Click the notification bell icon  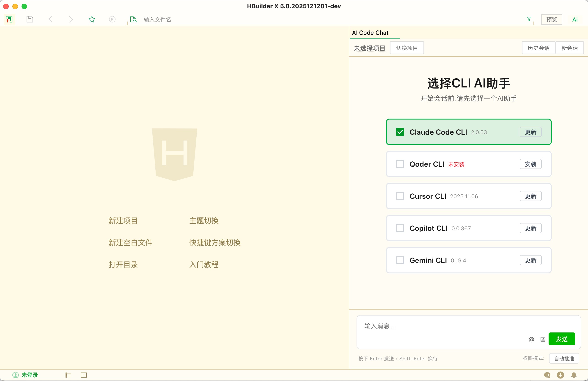click(x=574, y=375)
